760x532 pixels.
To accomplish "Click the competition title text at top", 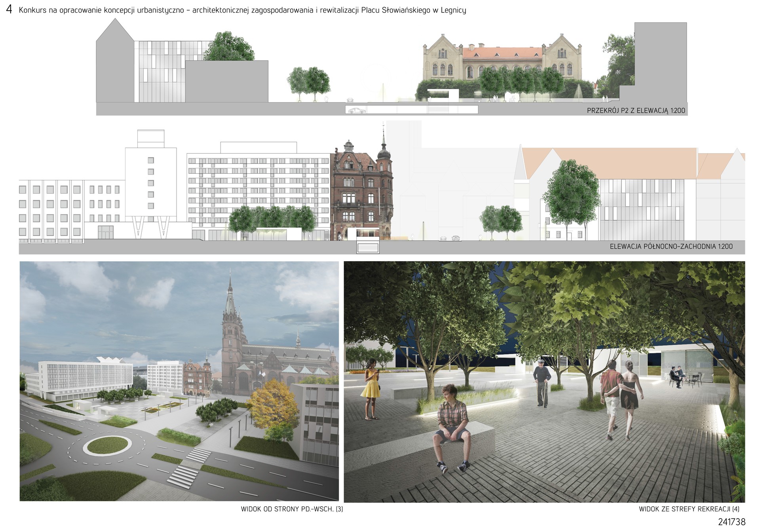I will (x=242, y=10).
